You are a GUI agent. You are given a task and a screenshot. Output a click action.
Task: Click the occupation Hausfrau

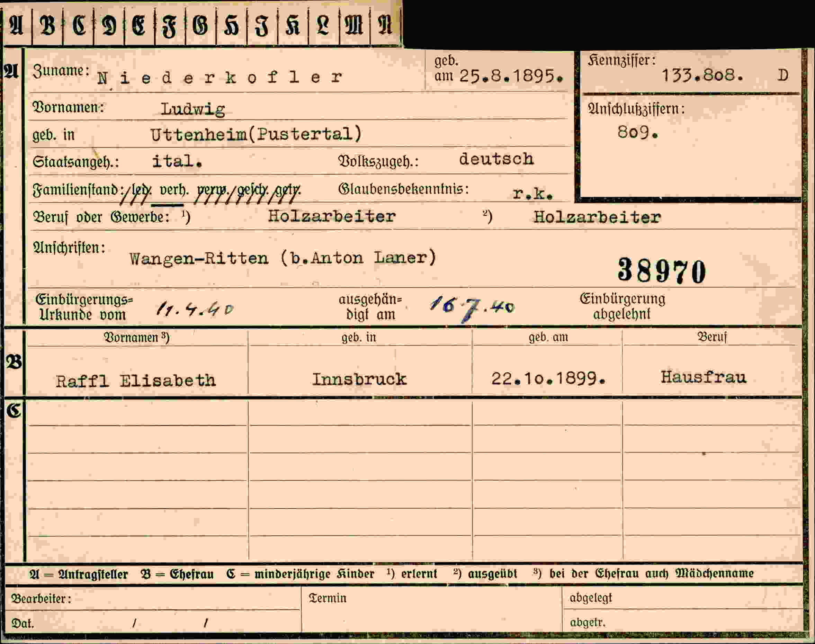click(704, 377)
